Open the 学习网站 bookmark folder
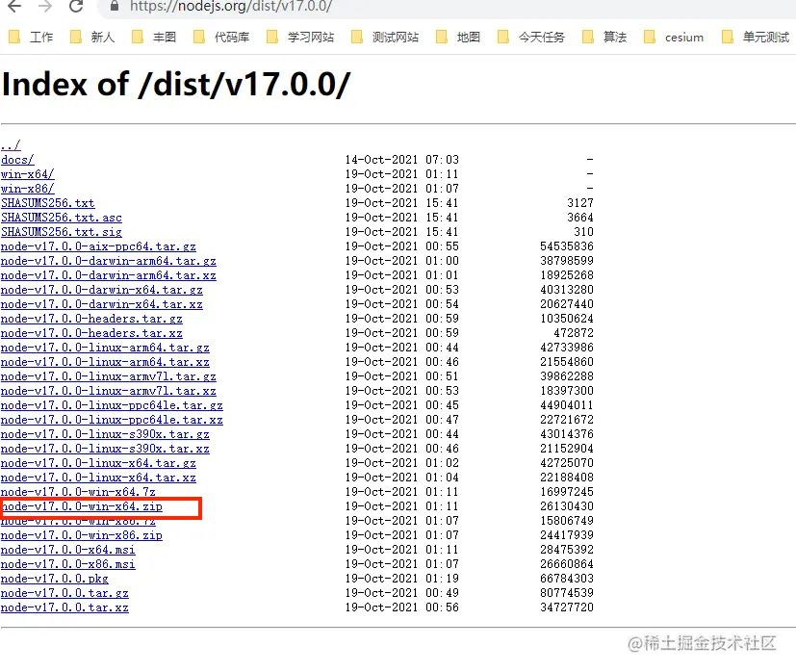Viewport: 796px width, 672px height. coord(300,38)
